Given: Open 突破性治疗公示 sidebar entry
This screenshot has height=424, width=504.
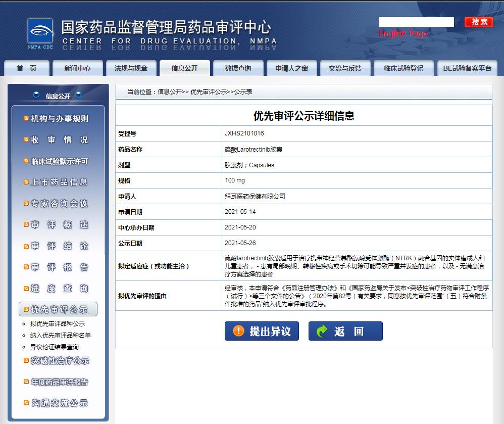Looking at the screenshot, I should tap(60, 361).
